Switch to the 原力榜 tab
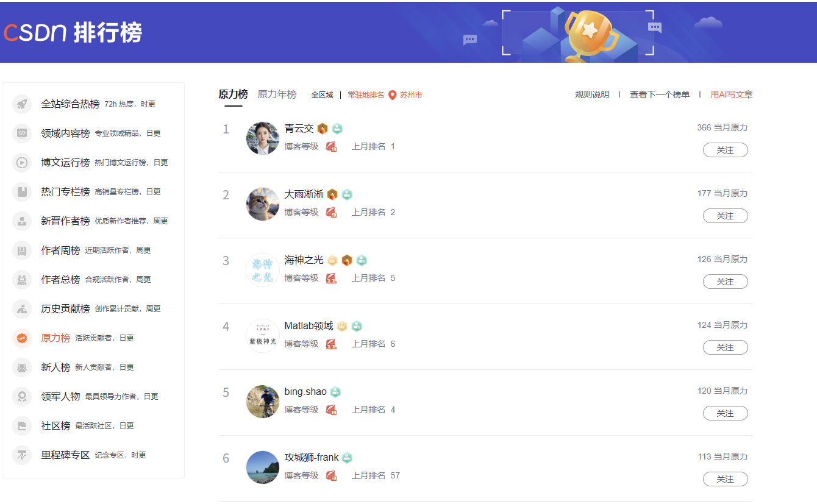This screenshot has width=817, height=504. point(234,94)
